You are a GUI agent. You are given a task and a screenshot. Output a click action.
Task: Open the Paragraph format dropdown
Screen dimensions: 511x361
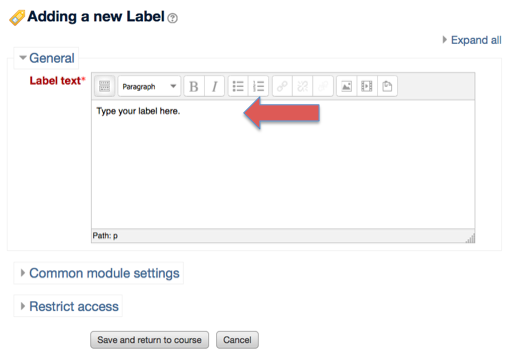[149, 86]
